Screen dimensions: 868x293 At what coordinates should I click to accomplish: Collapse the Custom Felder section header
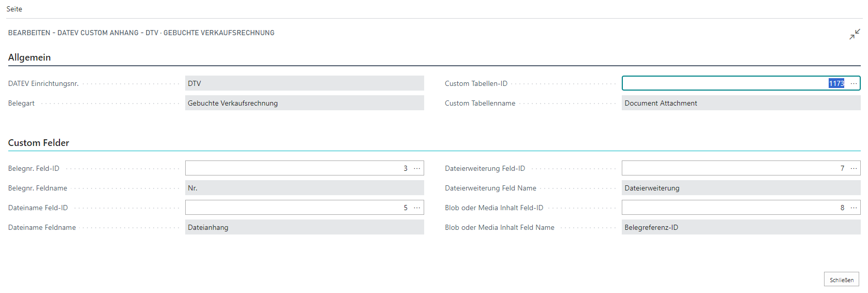pyautogui.click(x=39, y=143)
